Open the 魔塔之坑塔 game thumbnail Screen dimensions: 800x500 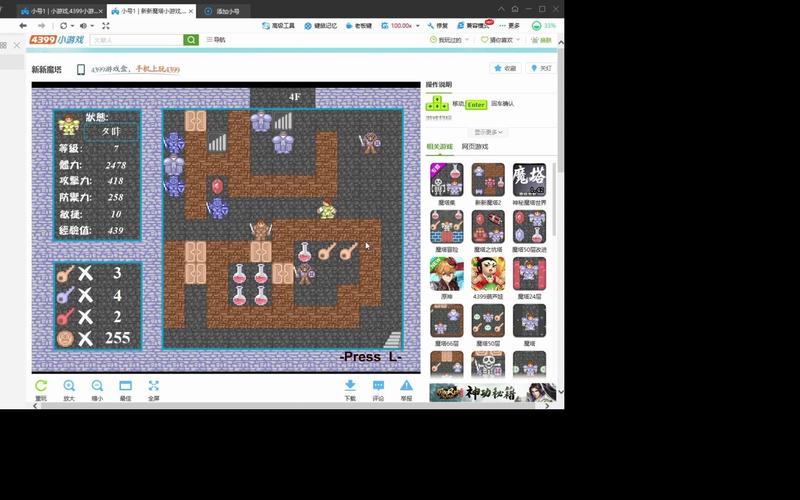pyautogui.click(x=488, y=227)
